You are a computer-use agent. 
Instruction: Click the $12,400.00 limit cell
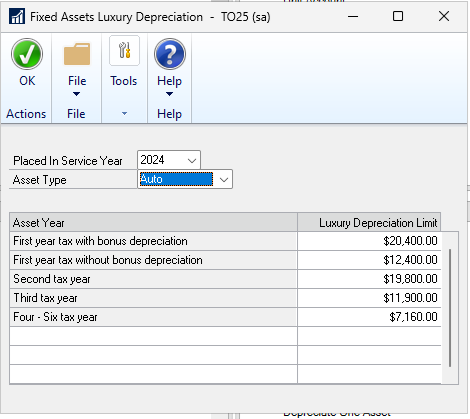pos(369,260)
